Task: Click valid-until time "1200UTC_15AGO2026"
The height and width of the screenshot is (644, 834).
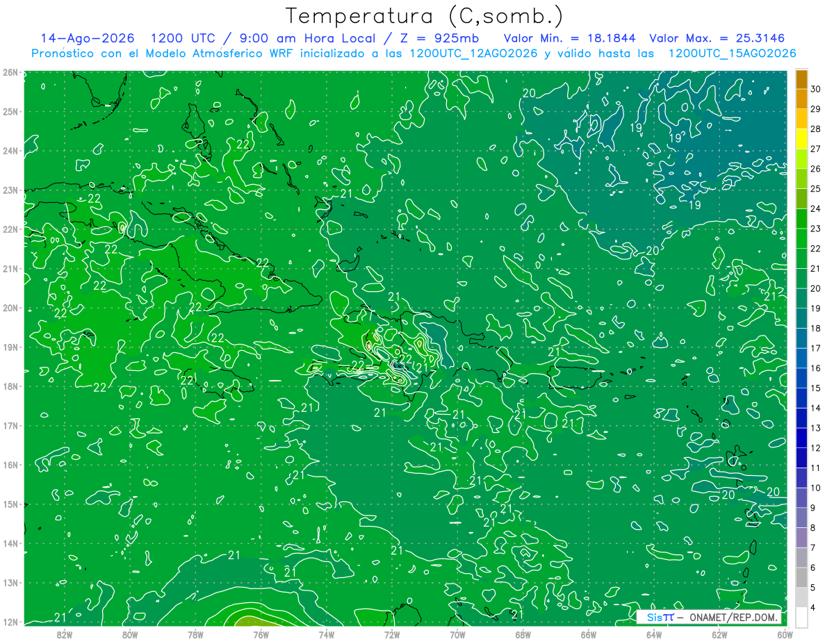Action: (732, 53)
